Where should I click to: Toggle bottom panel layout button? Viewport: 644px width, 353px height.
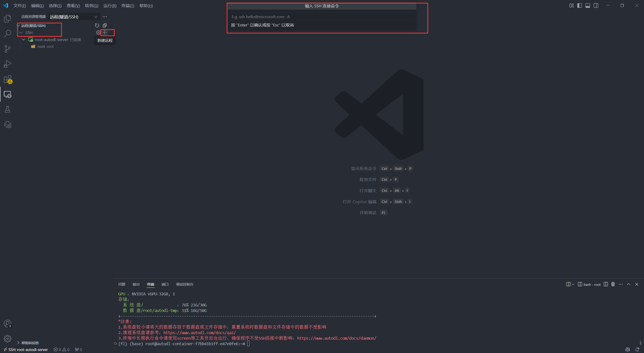point(588,6)
